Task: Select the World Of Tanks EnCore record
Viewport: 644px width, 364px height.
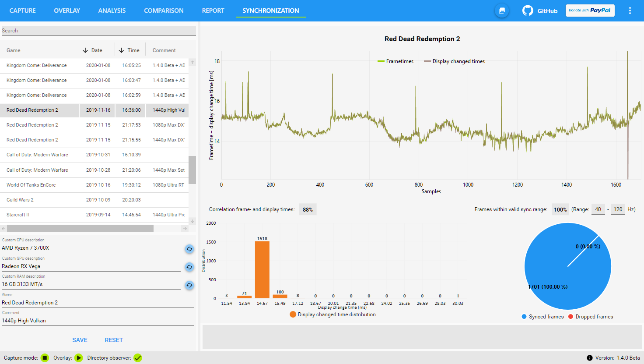Action: [94, 185]
